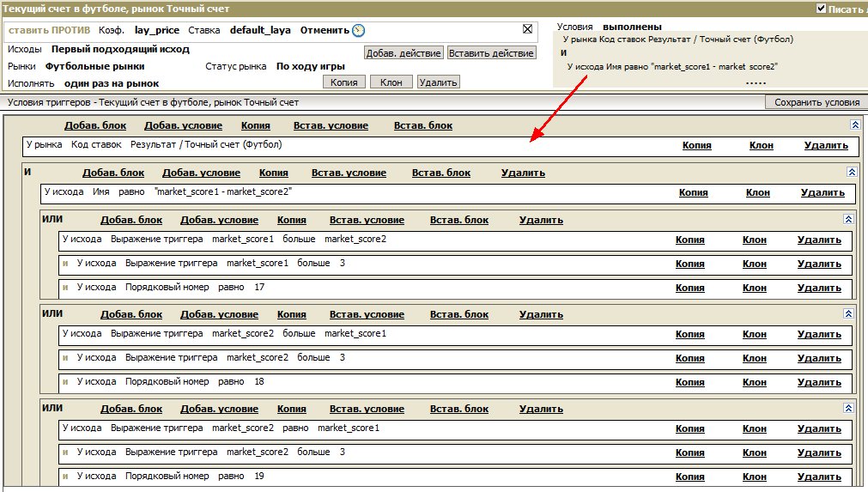Open the один раз на рынок execution selector
The width and height of the screenshot is (868, 492).
pyautogui.click(x=112, y=83)
